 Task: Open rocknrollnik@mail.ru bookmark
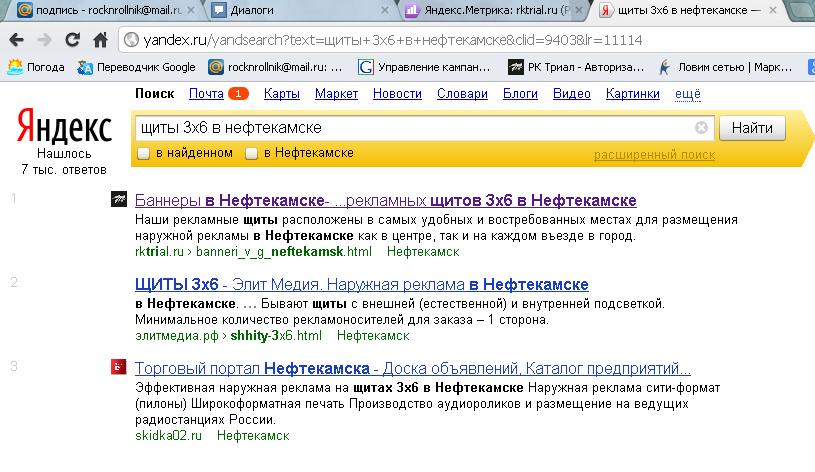(x=275, y=67)
